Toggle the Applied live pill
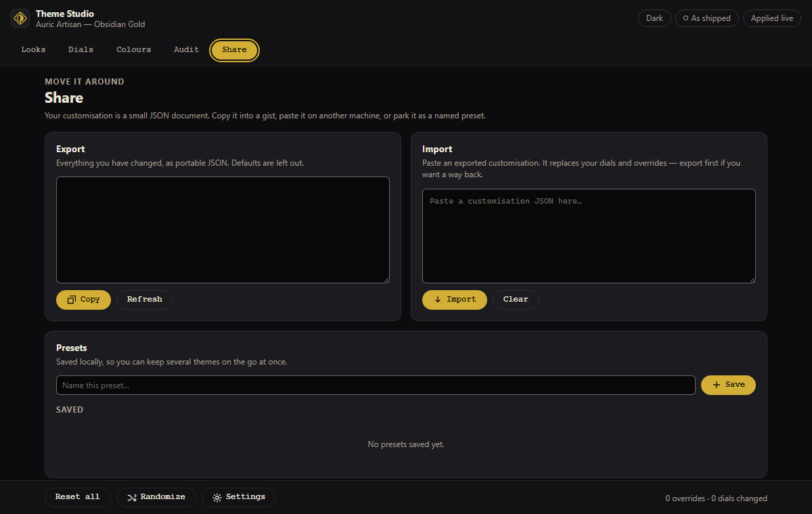 pos(772,18)
